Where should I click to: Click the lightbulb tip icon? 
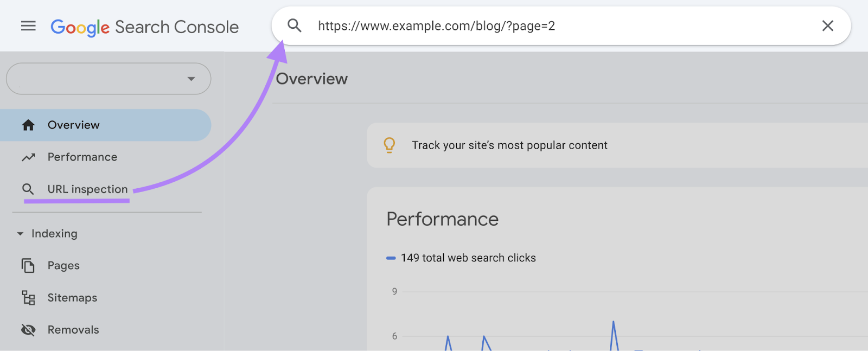pyautogui.click(x=389, y=145)
